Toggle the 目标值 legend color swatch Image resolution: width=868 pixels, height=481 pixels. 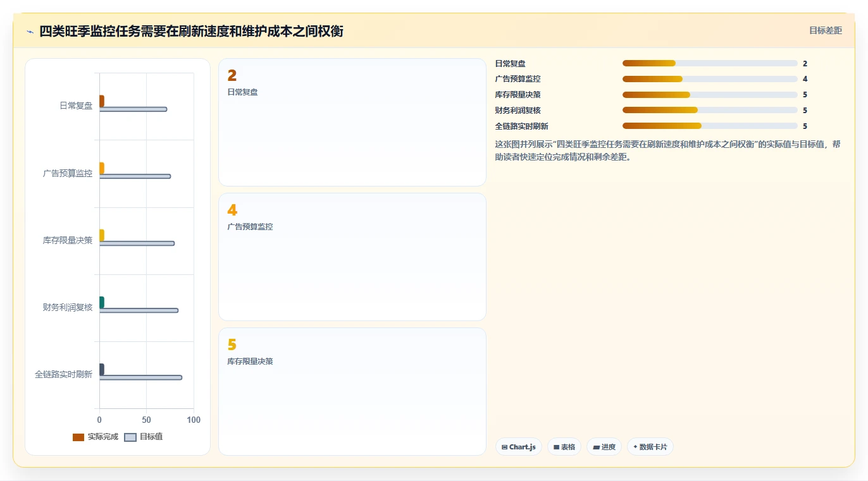[x=130, y=437]
